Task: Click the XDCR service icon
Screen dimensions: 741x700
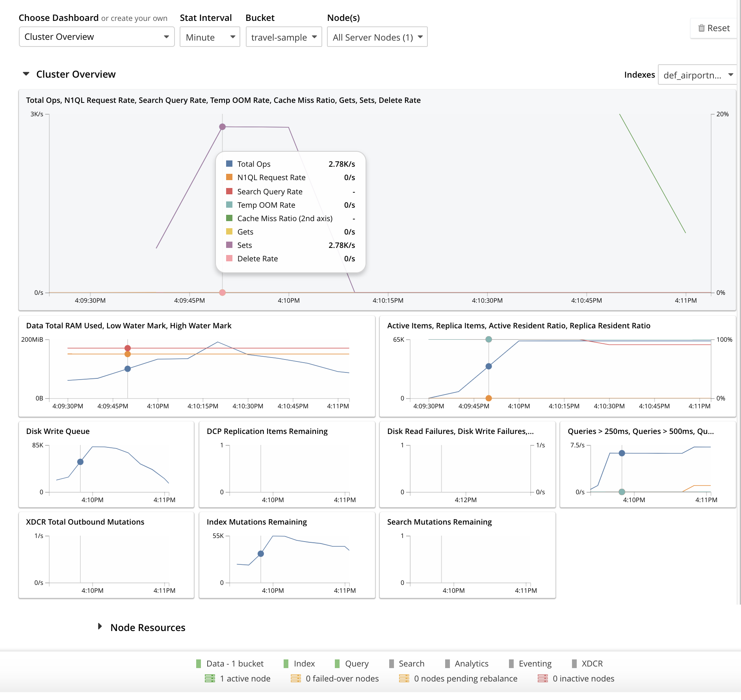Action: [574, 663]
